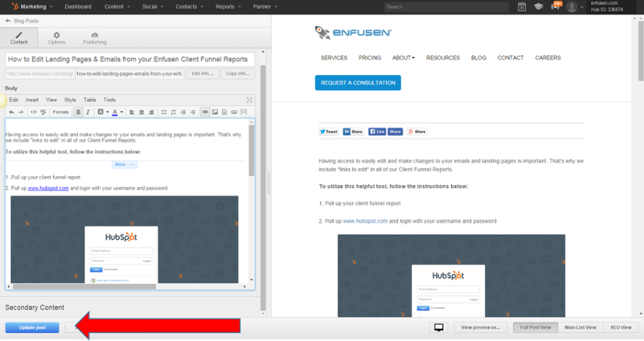The image size is (644, 341).
Task: Expand the Partner menu
Action: click(x=266, y=7)
